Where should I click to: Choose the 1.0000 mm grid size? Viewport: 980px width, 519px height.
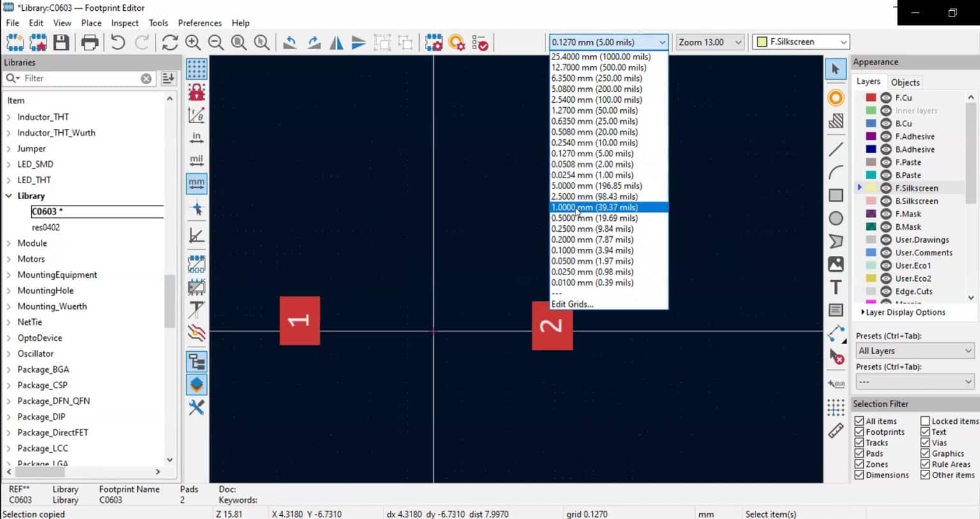pos(593,207)
